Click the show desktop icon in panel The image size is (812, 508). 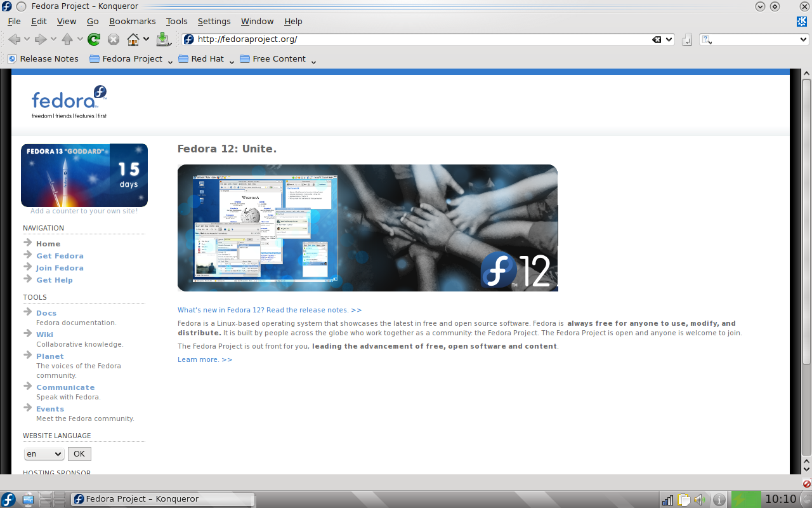click(x=28, y=499)
